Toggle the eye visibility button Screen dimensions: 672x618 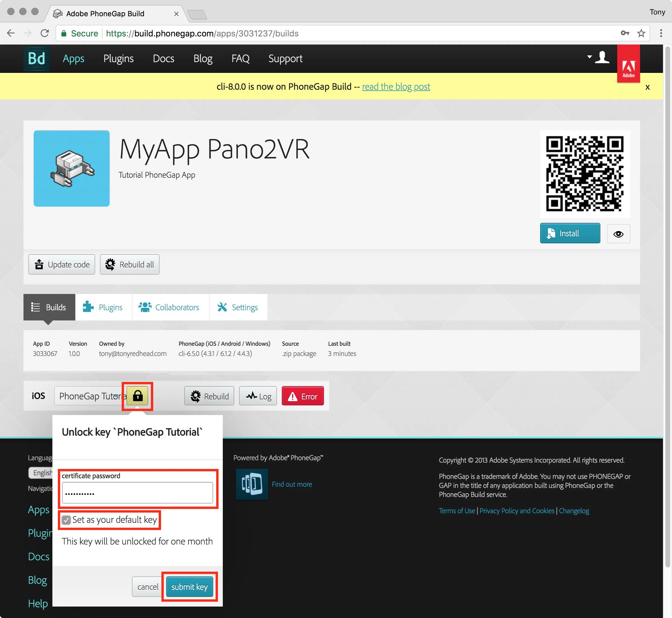(618, 234)
